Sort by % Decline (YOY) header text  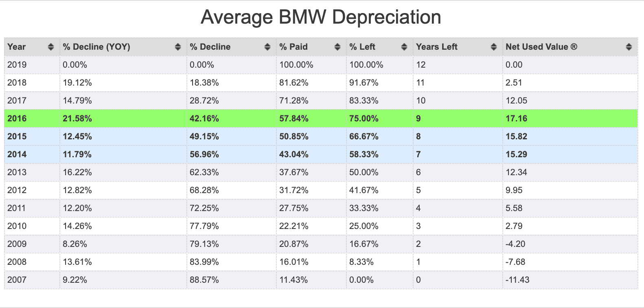pos(96,47)
